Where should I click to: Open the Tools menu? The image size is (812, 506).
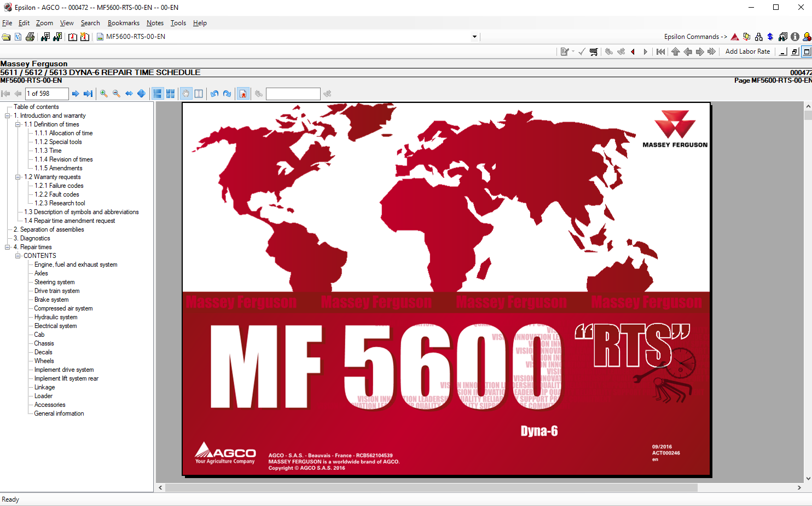tap(178, 23)
